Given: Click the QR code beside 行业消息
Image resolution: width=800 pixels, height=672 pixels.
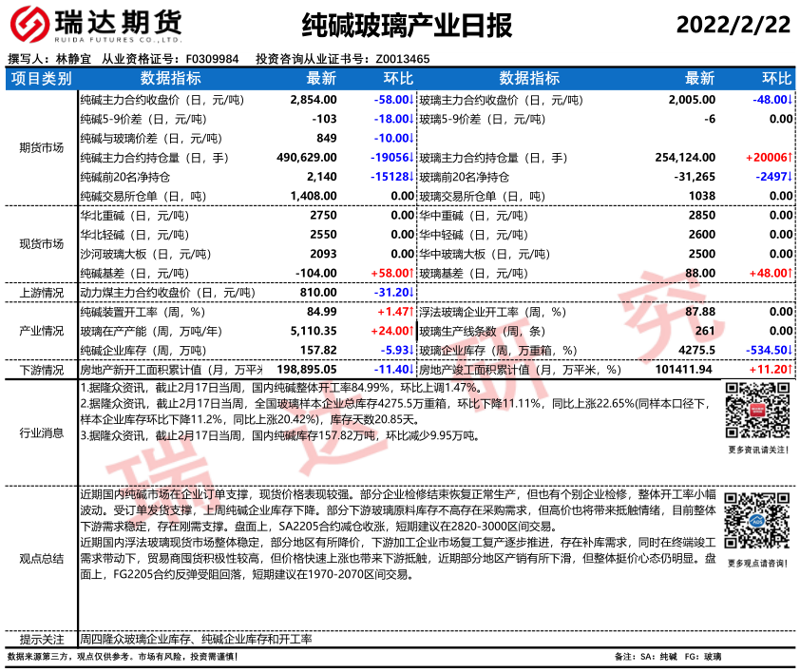Looking at the screenshot, I should (756, 411).
